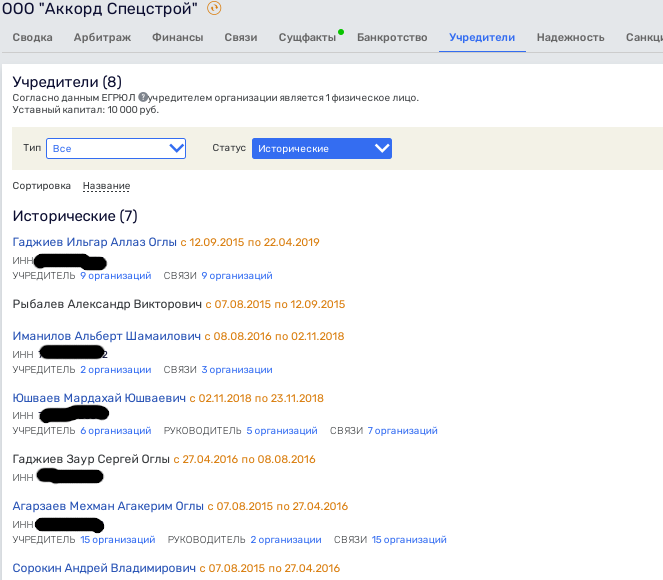Open the Сущфакты tab

click(x=307, y=38)
